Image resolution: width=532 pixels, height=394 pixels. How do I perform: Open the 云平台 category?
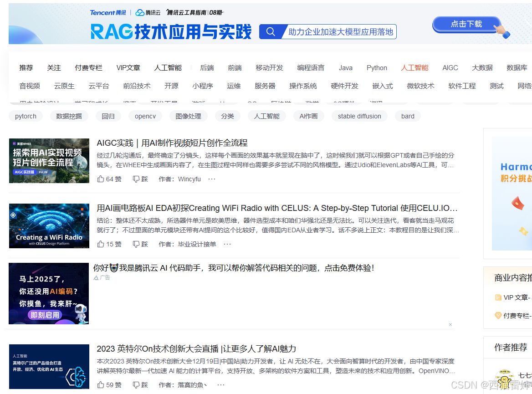[99, 86]
